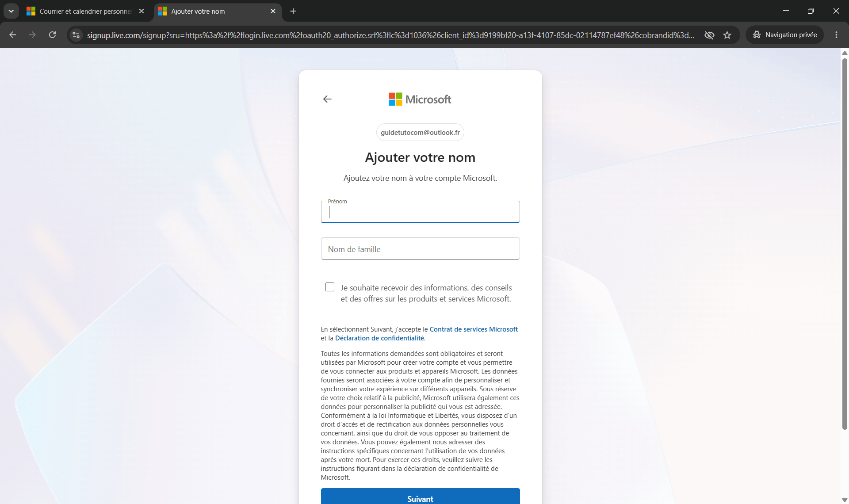The width and height of the screenshot is (849, 504).
Task: Bookmark this page with the star icon
Action: pos(727,35)
